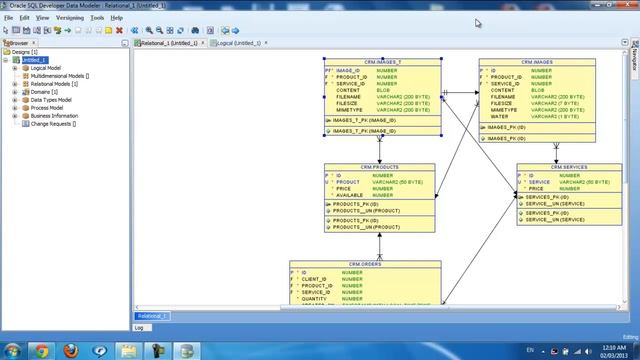The width and height of the screenshot is (640, 360).
Task: Click the Generate DDL icon
Action: (210, 30)
